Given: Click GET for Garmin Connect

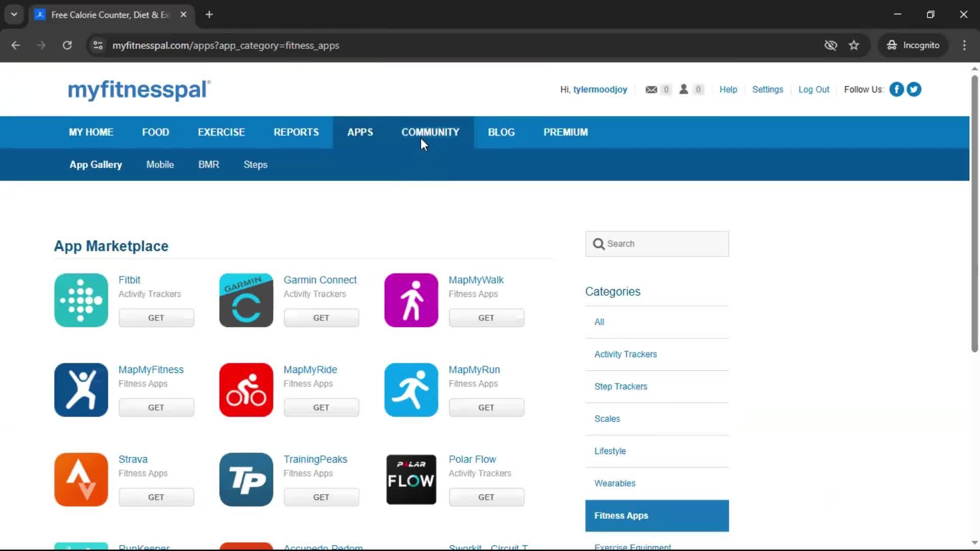Looking at the screenshot, I should [x=321, y=318].
